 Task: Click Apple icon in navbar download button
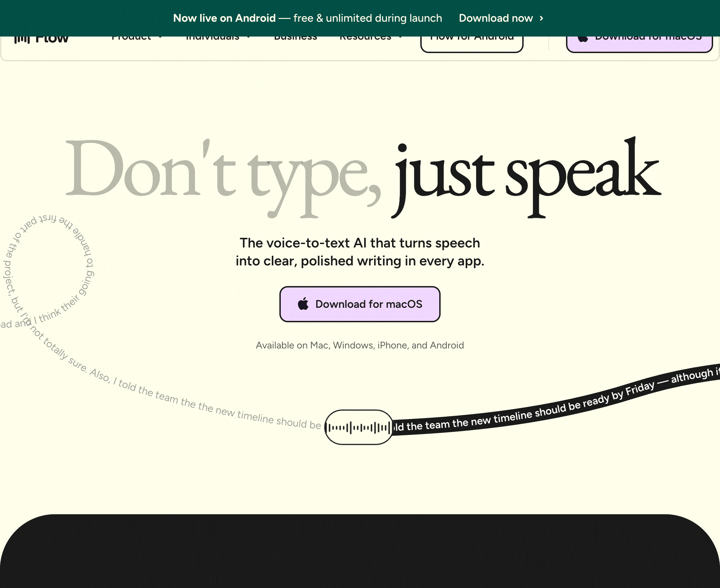[x=583, y=39]
